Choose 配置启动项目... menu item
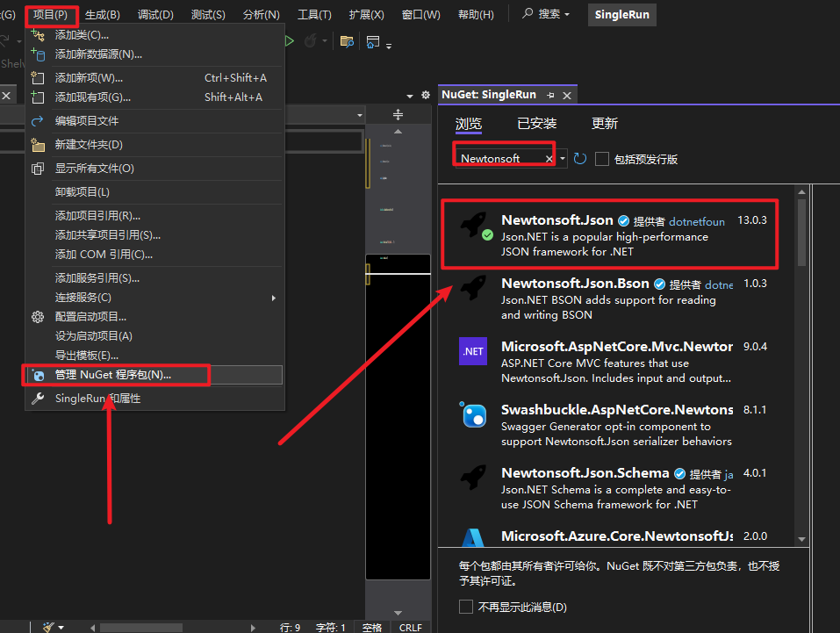The image size is (840, 633). [154, 317]
